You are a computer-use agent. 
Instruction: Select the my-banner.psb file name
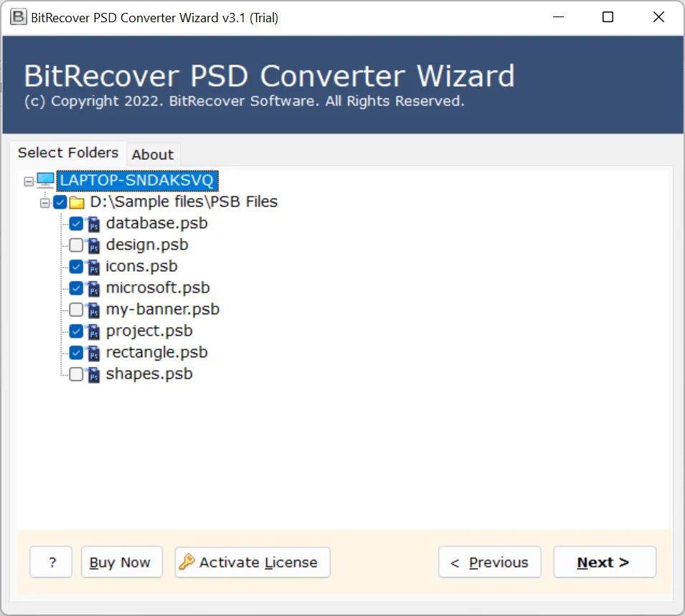163,310
